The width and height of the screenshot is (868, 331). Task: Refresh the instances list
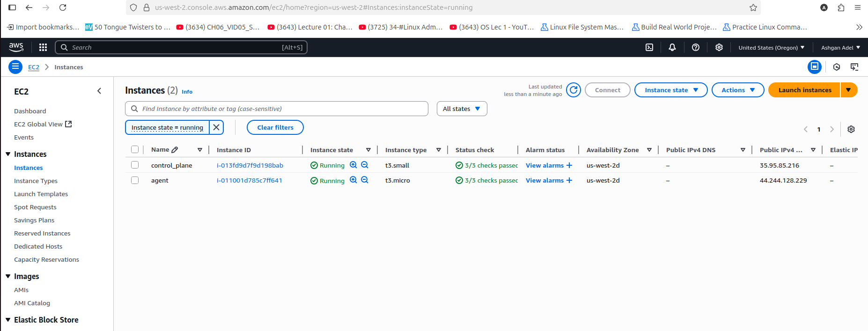[574, 90]
